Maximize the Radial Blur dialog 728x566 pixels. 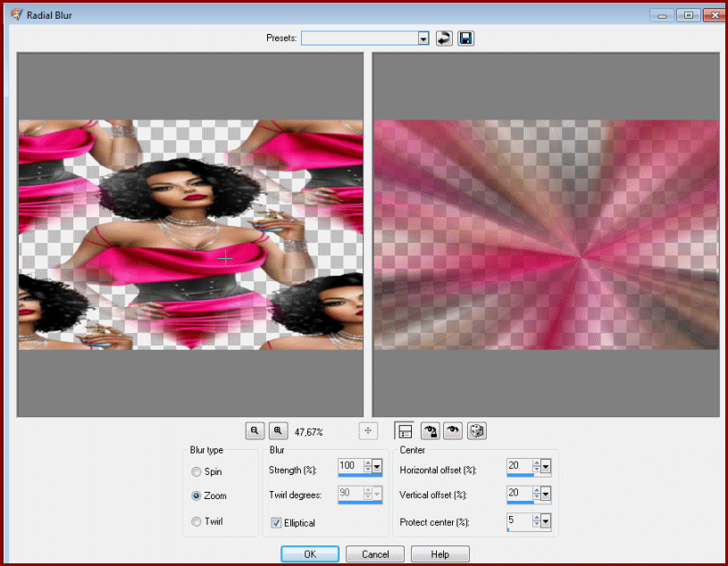[x=689, y=15]
